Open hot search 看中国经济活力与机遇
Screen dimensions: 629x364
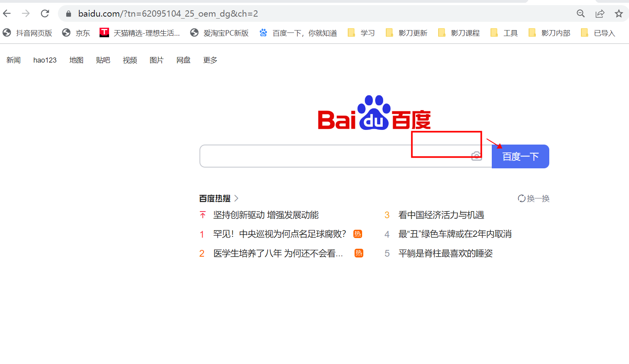click(441, 215)
